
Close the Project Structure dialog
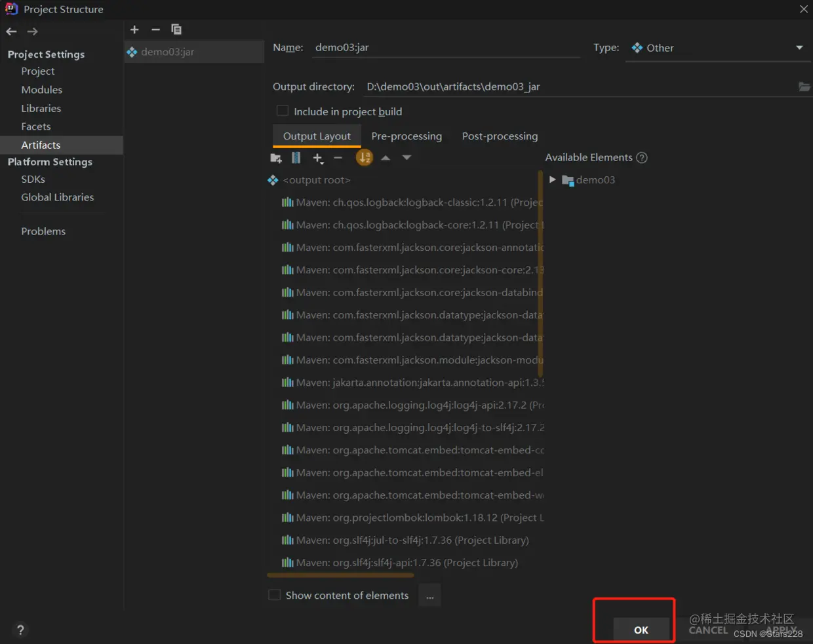[803, 9]
